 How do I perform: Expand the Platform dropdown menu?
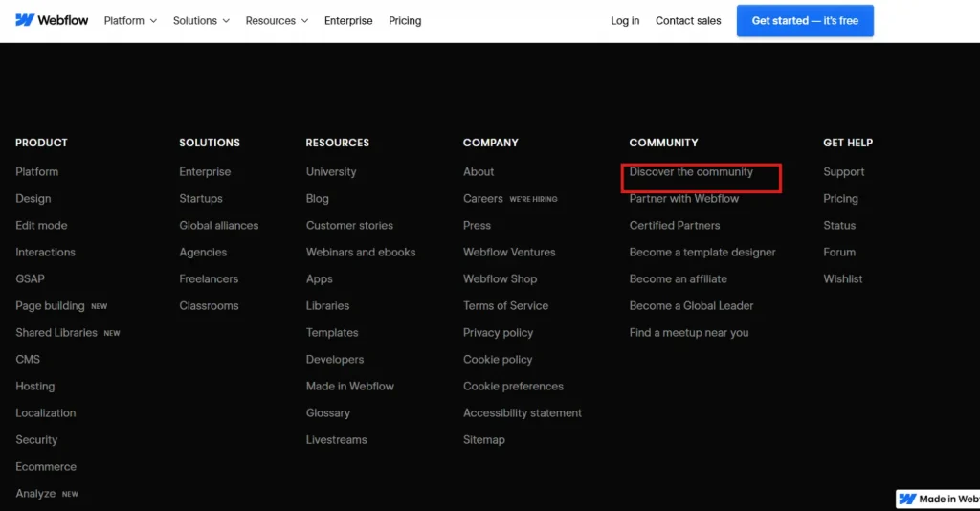click(130, 21)
